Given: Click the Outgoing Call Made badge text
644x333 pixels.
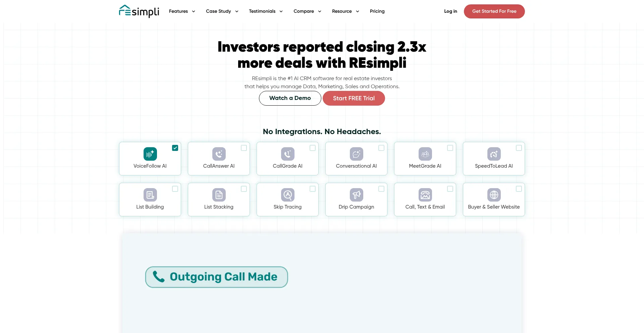Looking at the screenshot, I should tap(224, 277).
